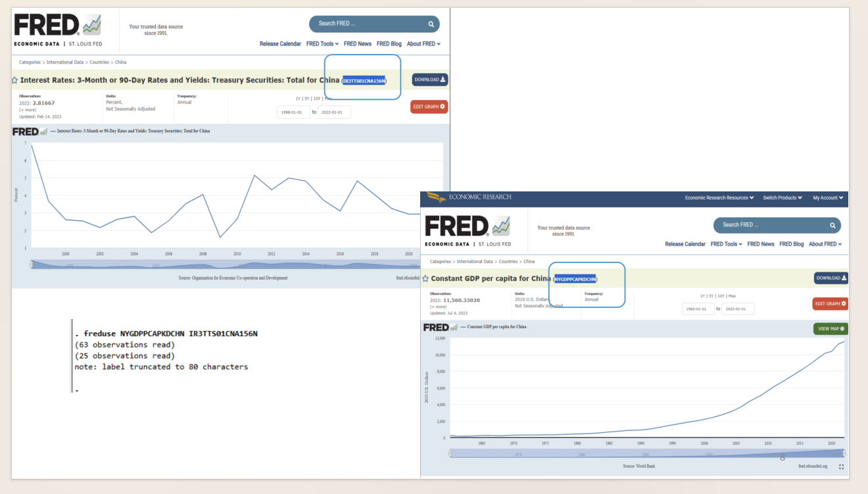Open the Switch Products dropdown
Image resolution: width=868 pixels, height=494 pixels.
pyautogui.click(x=782, y=198)
